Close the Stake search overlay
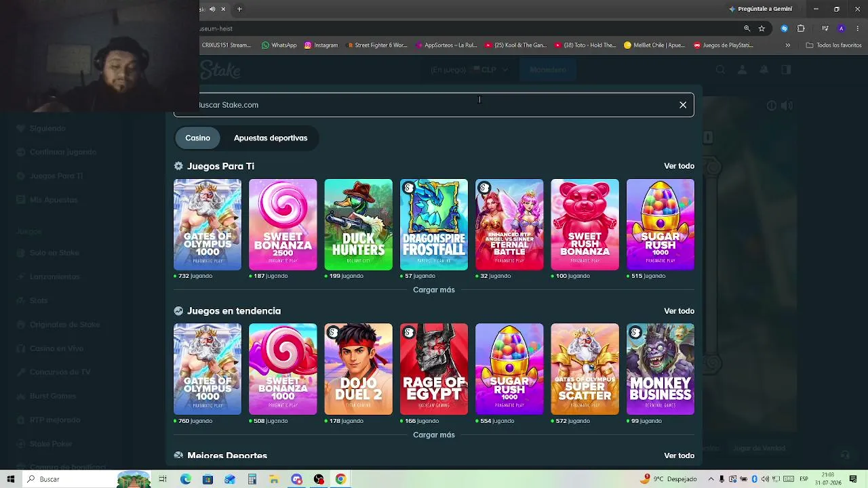 pos(683,105)
